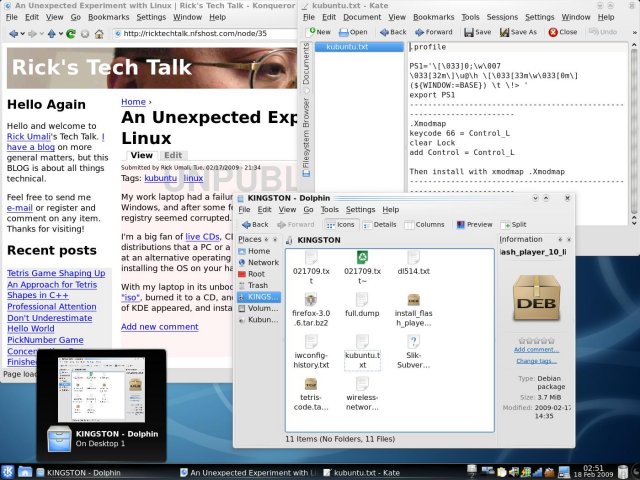Select the file iwconfig-history.txt
Image resolution: width=640 pixels, height=480 pixels.
coord(311,352)
